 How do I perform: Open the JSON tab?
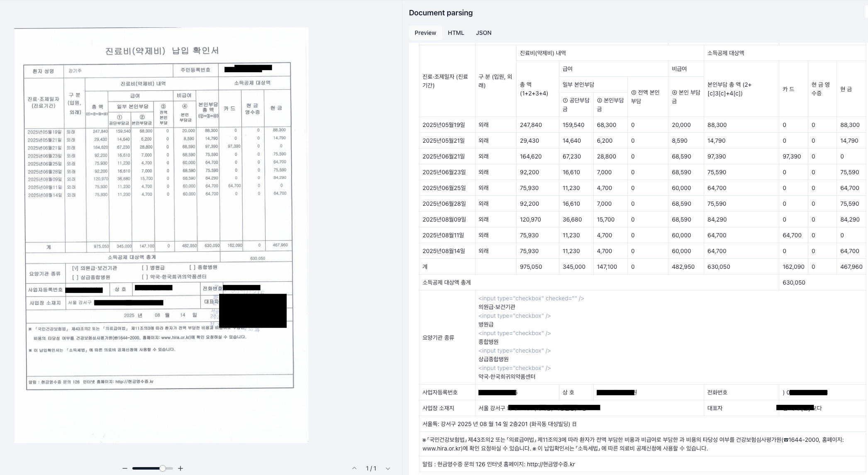pyautogui.click(x=483, y=33)
